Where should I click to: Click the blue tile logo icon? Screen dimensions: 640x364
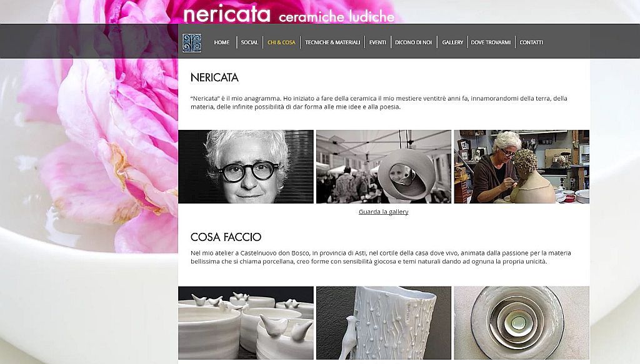tap(192, 43)
